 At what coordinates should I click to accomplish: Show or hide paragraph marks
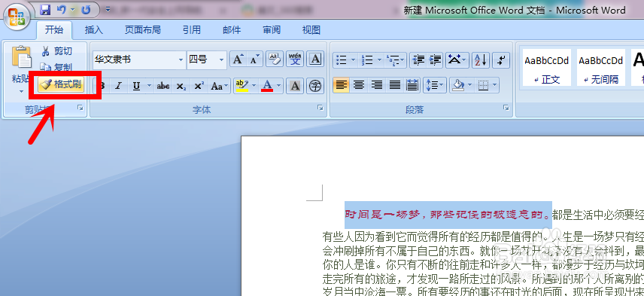[500, 60]
